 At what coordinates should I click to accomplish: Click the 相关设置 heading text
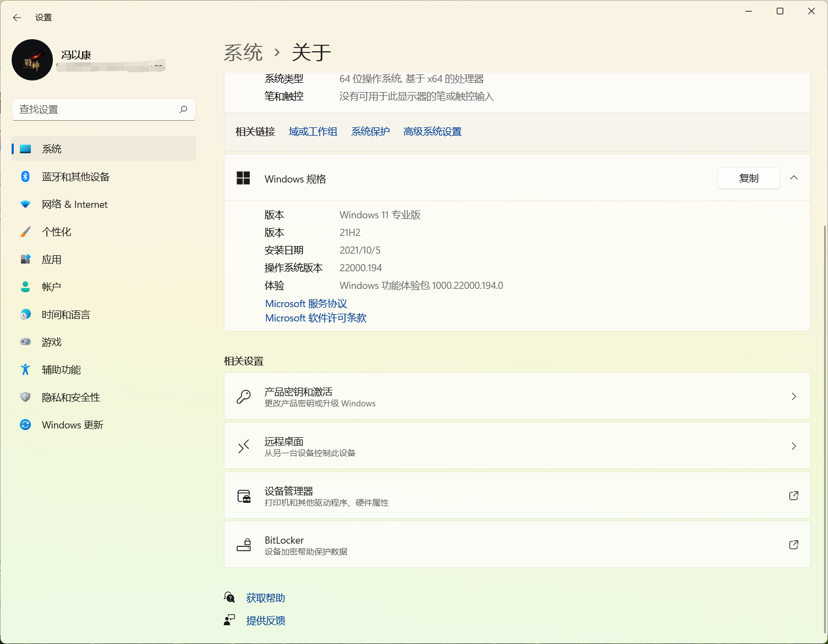[x=244, y=361]
